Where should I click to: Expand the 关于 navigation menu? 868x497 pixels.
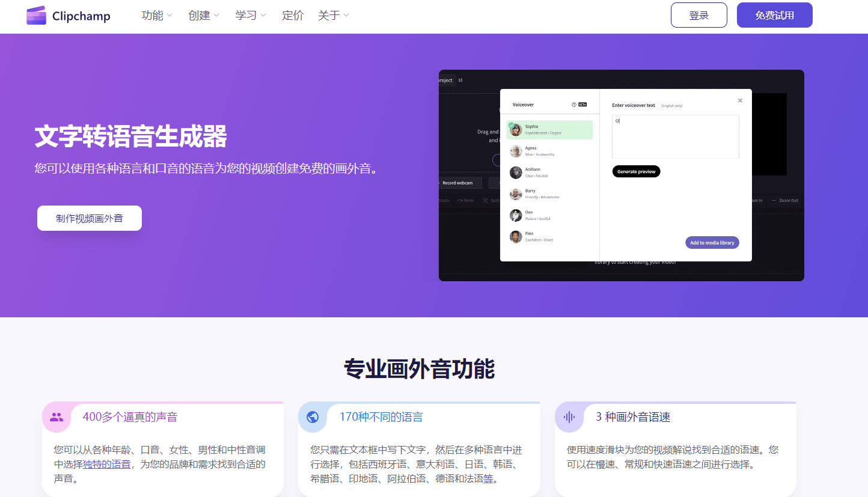(334, 16)
